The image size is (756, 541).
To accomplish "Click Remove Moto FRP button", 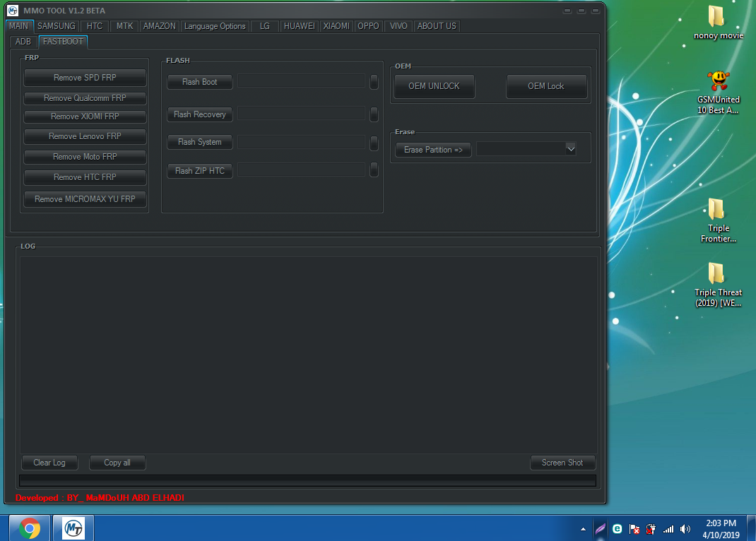I will point(85,157).
